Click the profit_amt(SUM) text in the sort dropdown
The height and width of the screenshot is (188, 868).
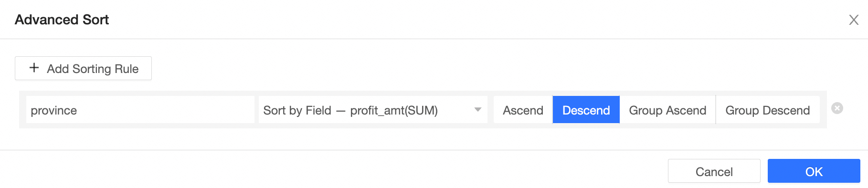tap(394, 110)
